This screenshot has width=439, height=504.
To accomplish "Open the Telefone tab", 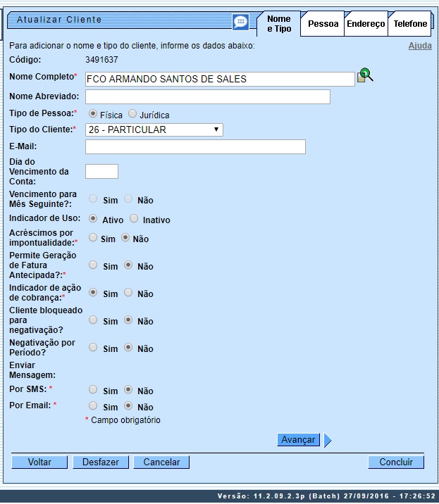I will pos(410,24).
